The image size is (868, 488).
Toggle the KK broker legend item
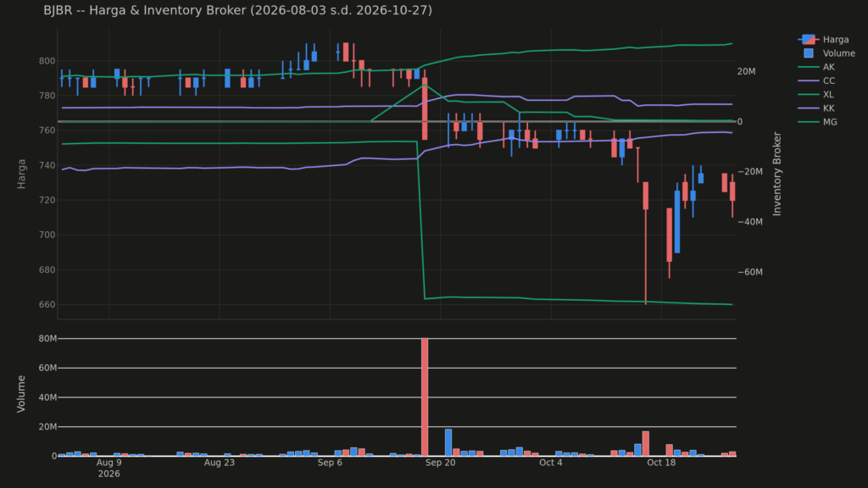(816, 108)
